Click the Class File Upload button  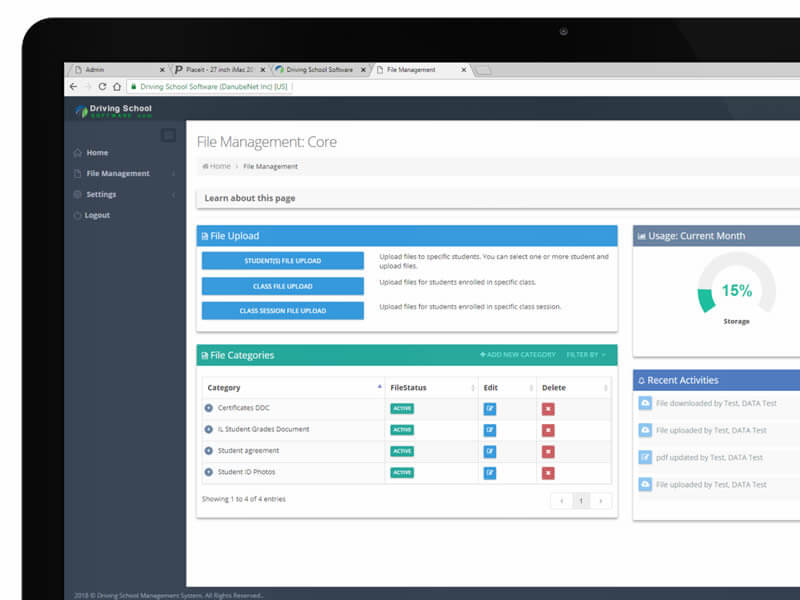(x=282, y=286)
